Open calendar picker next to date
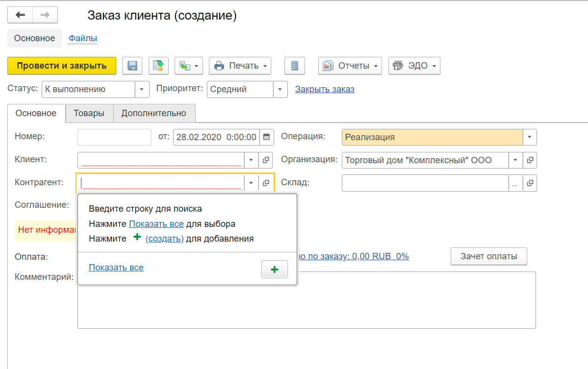Screen dimensions: 588x369 coord(266,137)
